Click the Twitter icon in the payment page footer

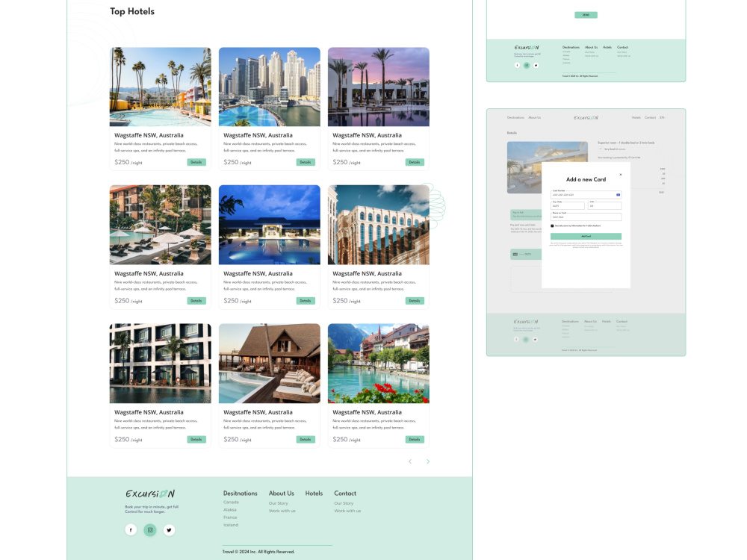(x=535, y=340)
